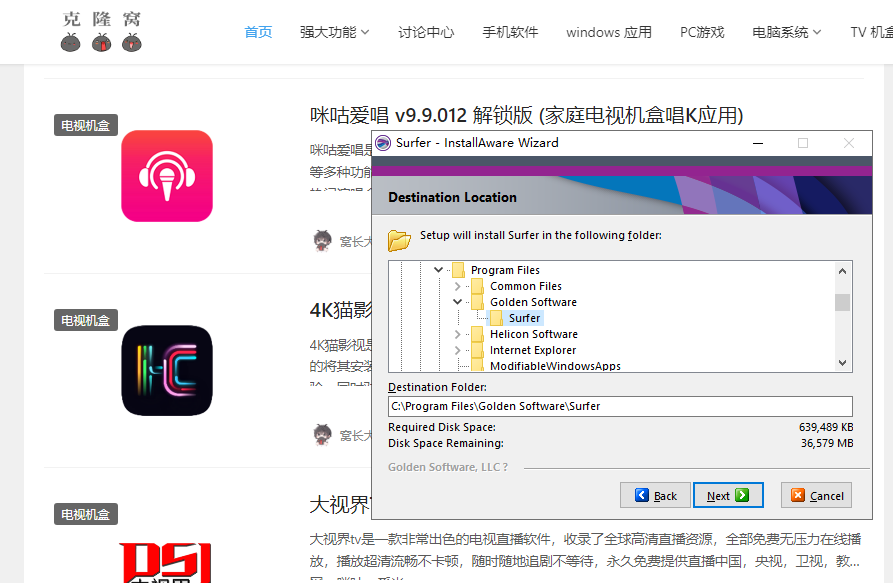Click the folder tree scrollbar thumb
Viewport: 893px width, 583px height.
tap(842, 302)
